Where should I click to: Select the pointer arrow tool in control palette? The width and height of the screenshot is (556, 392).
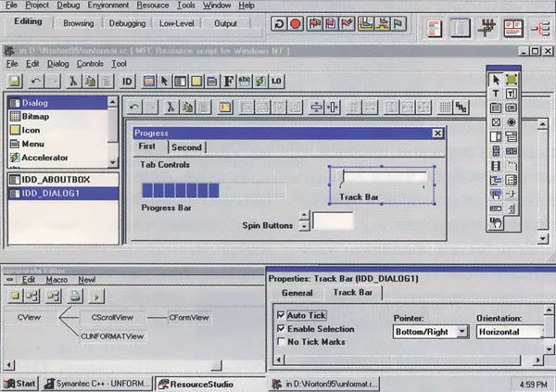tap(496, 80)
